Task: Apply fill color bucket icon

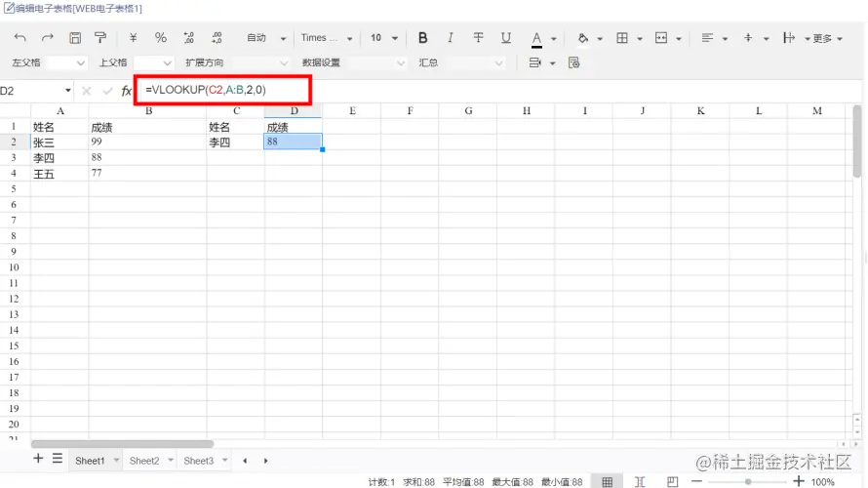Action: pyautogui.click(x=583, y=38)
